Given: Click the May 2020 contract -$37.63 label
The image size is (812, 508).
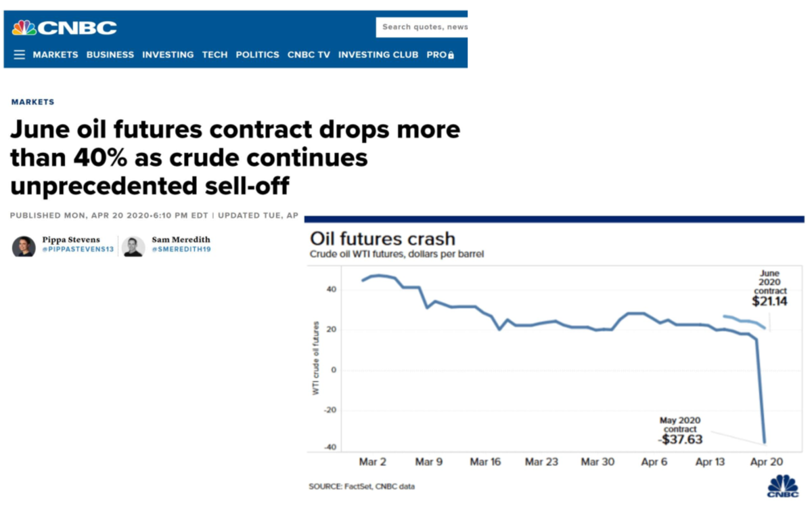Looking at the screenshot, I should [680, 431].
